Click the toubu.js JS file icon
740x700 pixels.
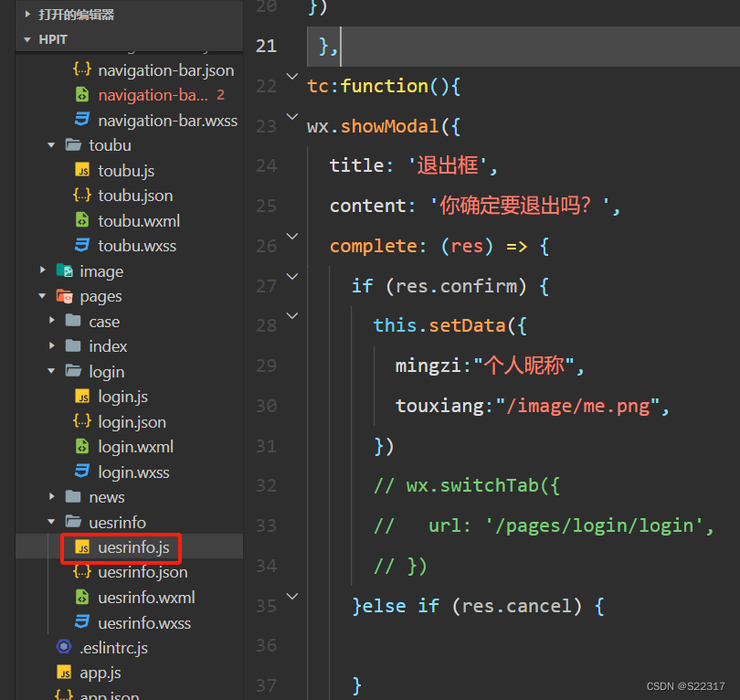(82, 170)
